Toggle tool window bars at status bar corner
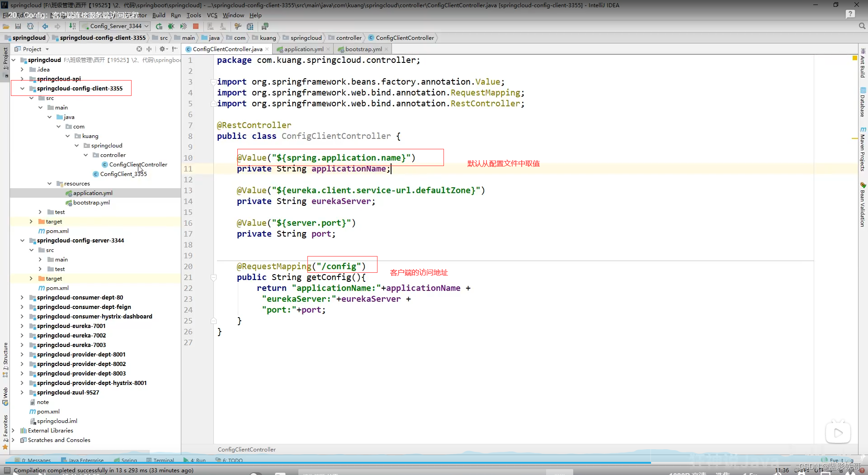868x475 pixels. 7,470
